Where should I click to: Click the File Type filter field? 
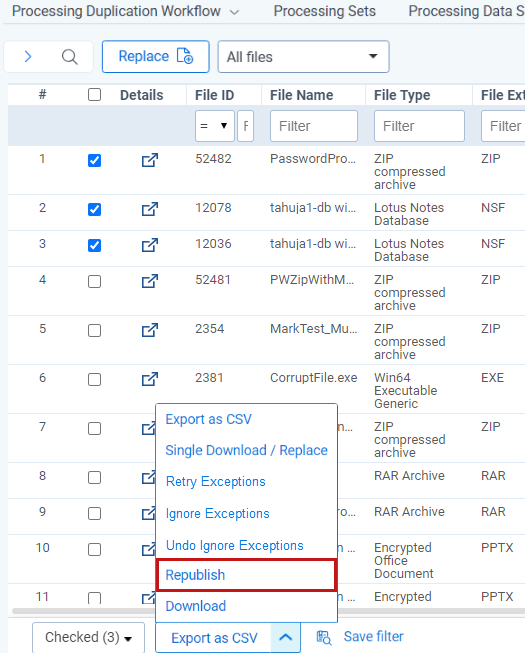[419, 126]
